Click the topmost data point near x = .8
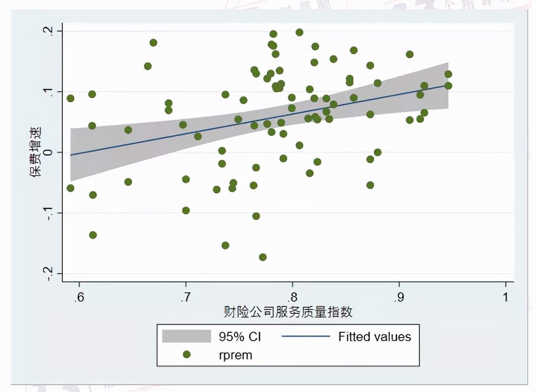This screenshot has width=536, height=392. click(299, 32)
